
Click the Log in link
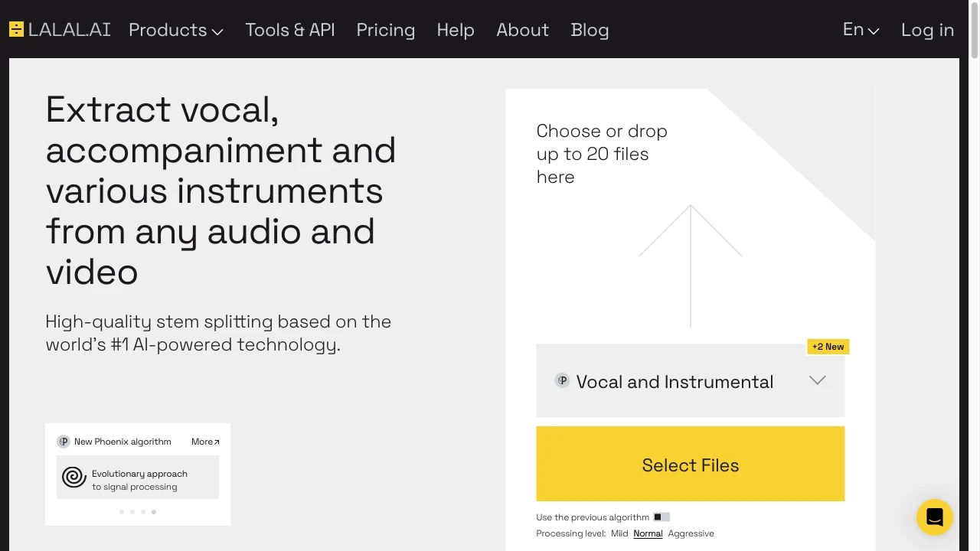tap(927, 30)
